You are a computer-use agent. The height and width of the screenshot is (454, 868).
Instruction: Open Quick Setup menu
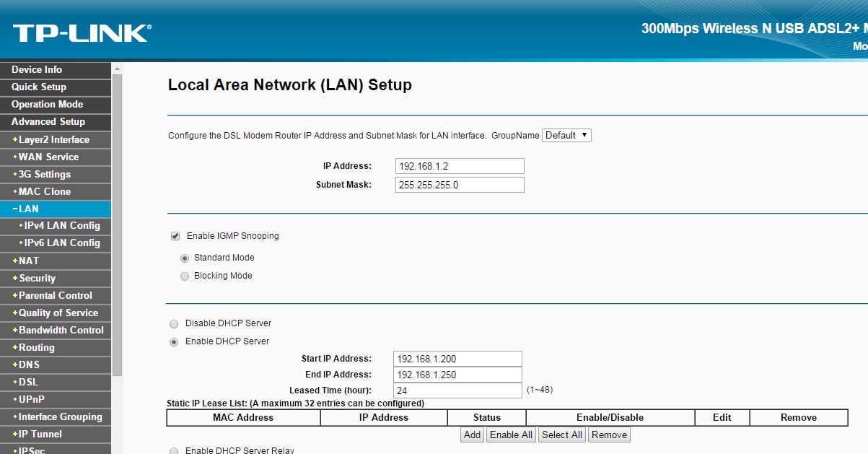[56, 87]
